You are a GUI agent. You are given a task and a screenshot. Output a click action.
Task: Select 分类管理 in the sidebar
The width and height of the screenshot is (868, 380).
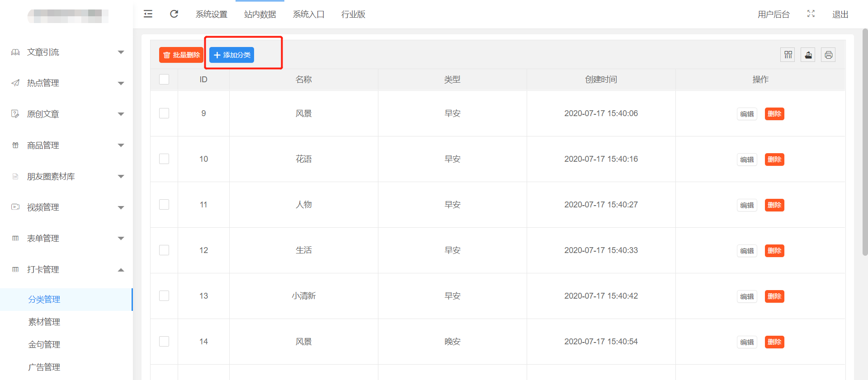tap(66, 299)
